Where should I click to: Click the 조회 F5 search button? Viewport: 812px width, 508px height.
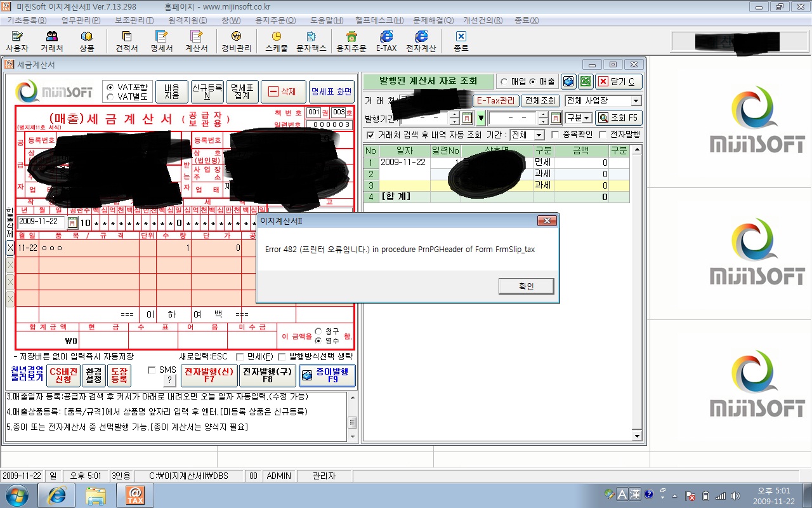[x=619, y=118]
